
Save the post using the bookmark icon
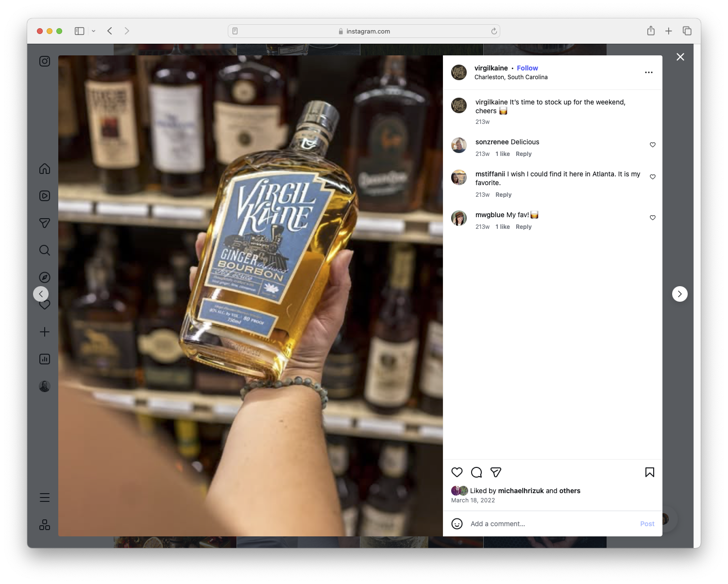(x=649, y=472)
